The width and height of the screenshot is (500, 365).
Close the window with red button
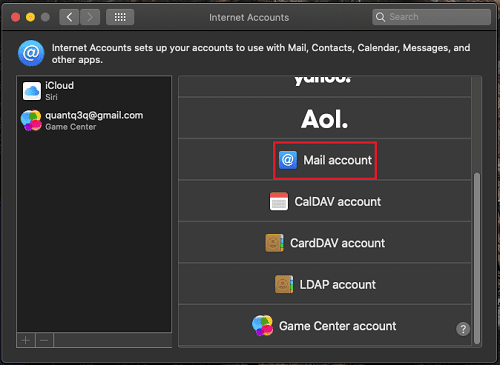pyautogui.click(x=16, y=17)
